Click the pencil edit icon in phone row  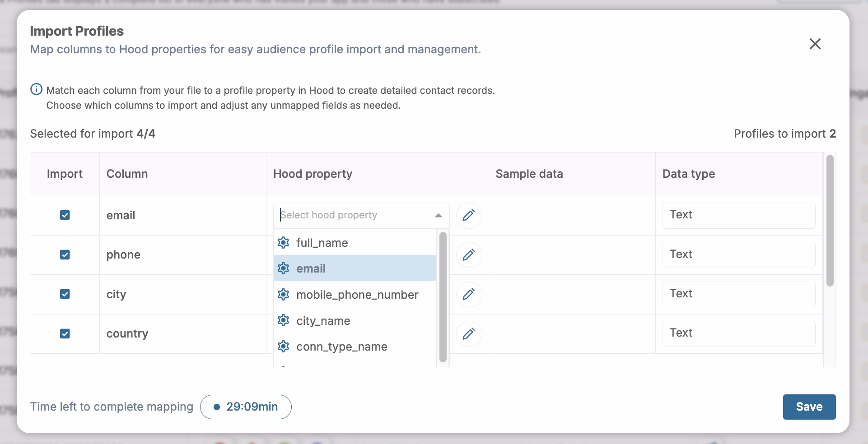[469, 255]
